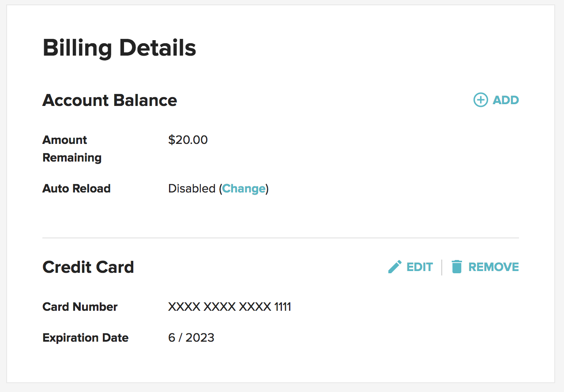Screen dimensions: 564x392
Task: Click the vertical separator between EDIT and REMOVE
Action: [x=442, y=267]
